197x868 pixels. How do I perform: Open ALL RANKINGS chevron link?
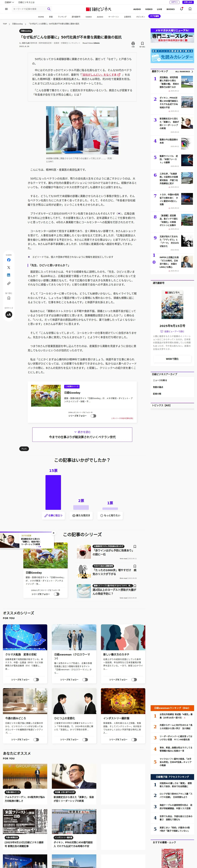[x=184, y=71]
